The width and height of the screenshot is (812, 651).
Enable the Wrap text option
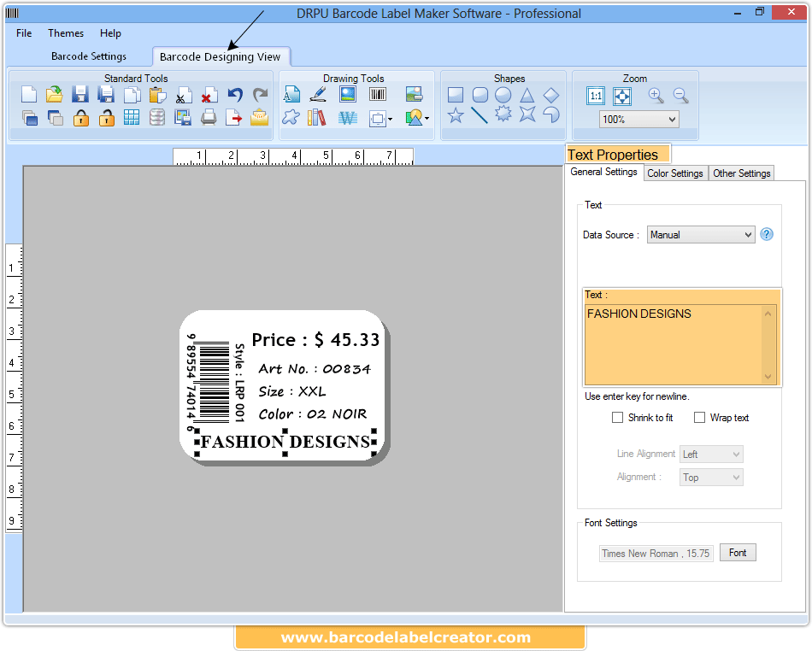tap(698, 417)
